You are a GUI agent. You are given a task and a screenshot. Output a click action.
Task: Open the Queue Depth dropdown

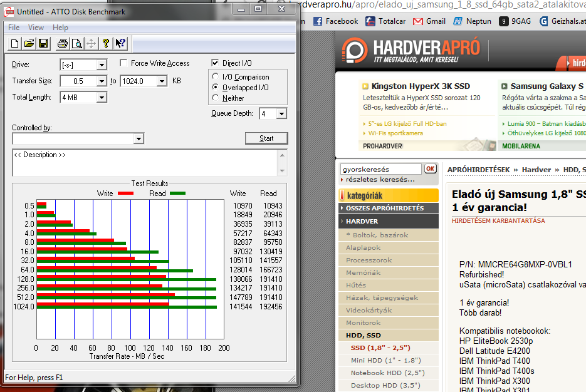[x=281, y=113]
